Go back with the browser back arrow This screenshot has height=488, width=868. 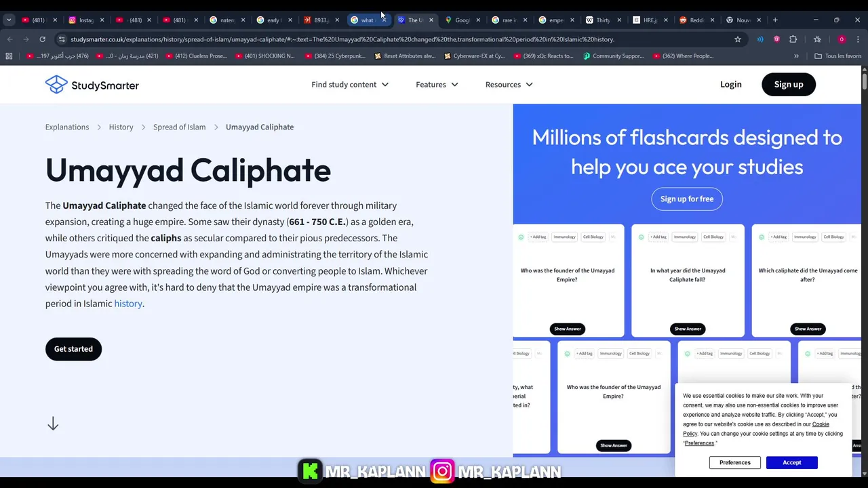9,39
